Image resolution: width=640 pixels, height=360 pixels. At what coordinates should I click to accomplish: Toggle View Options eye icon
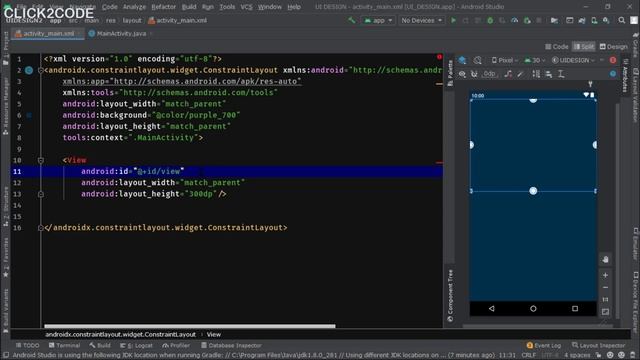(462, 74)
